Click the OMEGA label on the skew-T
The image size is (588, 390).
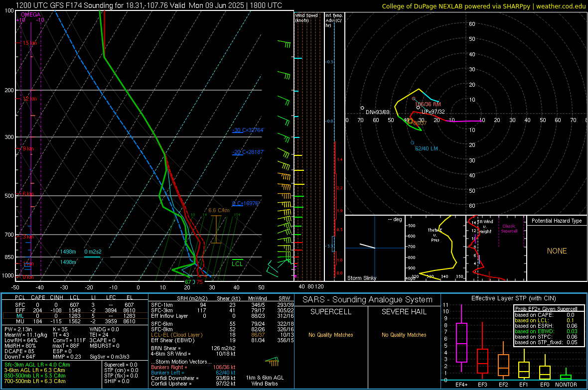(x=31, y=14)
